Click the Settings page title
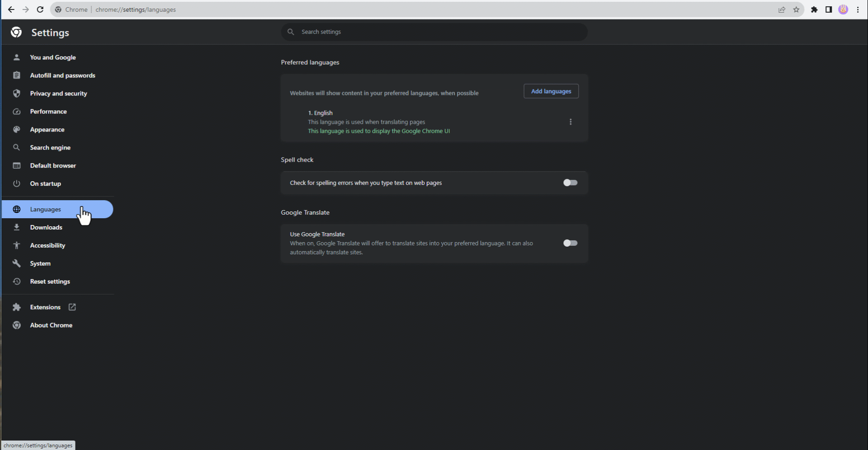 click(x=50, y=33)
